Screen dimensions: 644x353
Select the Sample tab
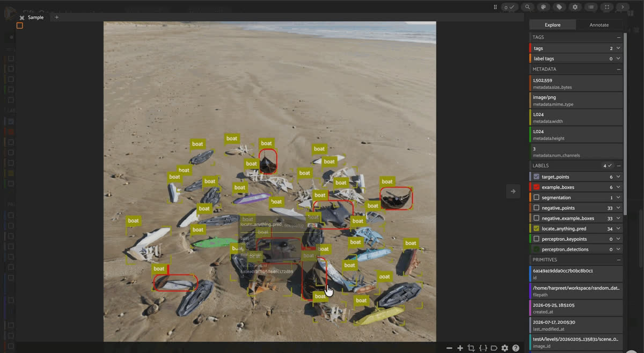coord(36,18)
